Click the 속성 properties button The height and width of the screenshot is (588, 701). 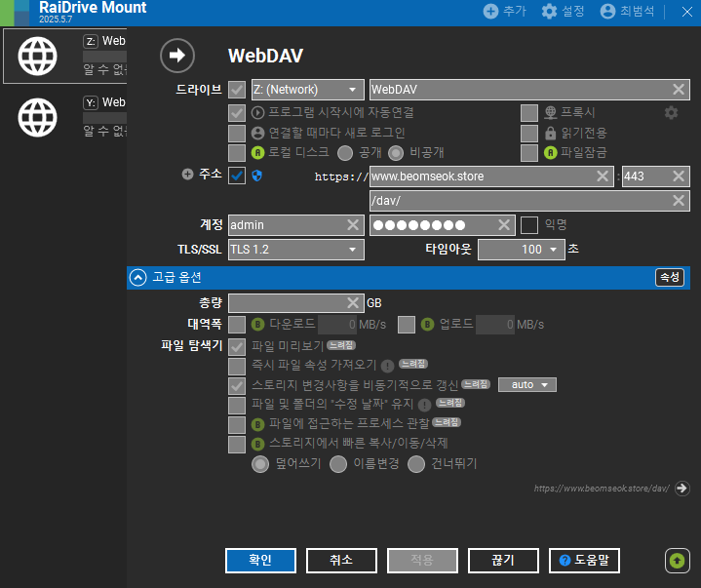[670, 277]
